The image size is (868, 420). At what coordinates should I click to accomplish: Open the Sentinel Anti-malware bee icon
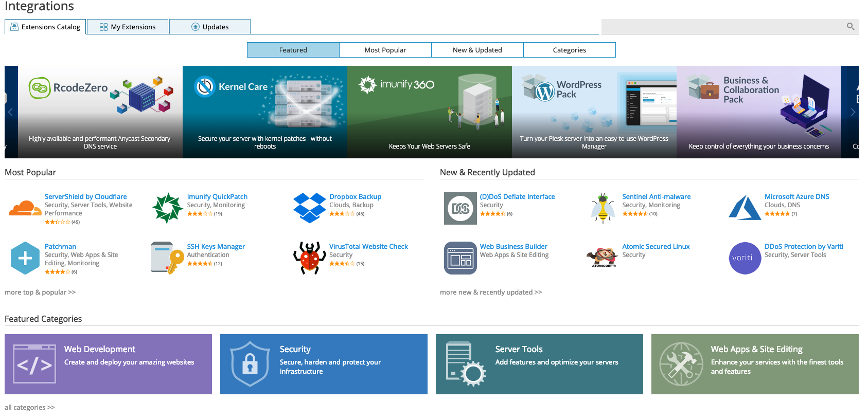click(603, 208)
